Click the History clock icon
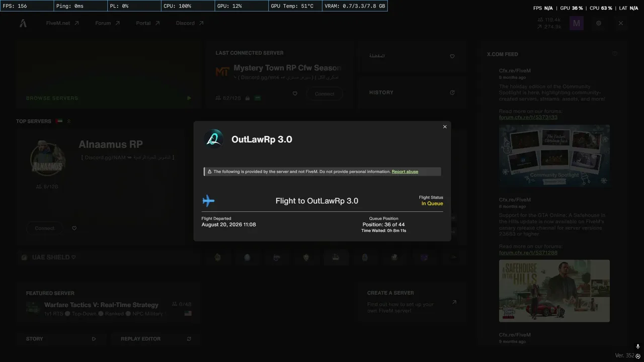 pyautogui.click(x=452, y=93)
